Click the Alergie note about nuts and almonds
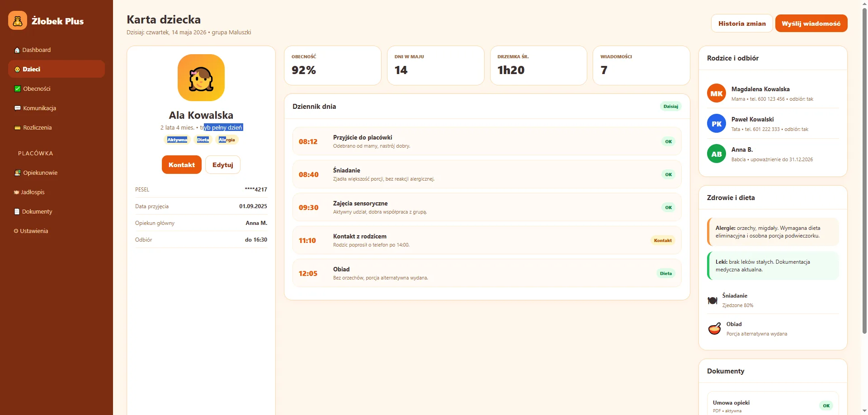The width and height of the screenshot is (868, 415). [x=773, y=232]
